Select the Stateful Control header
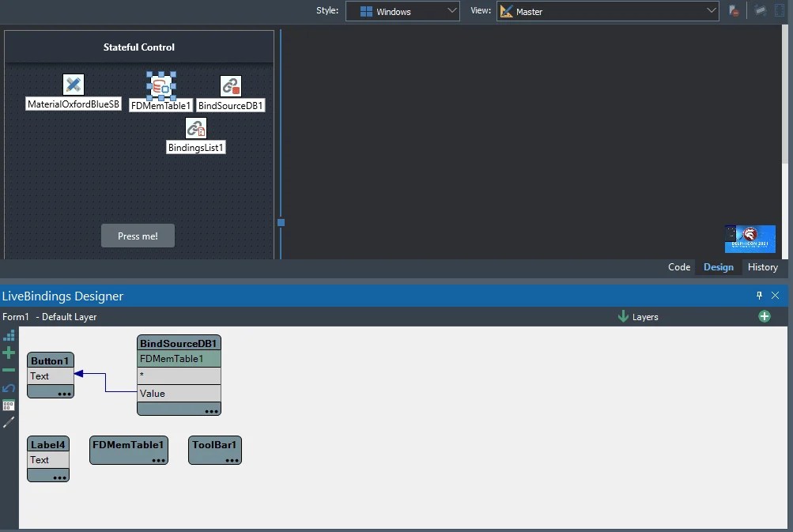The image size is (793, 532). [x=139, y=47]
